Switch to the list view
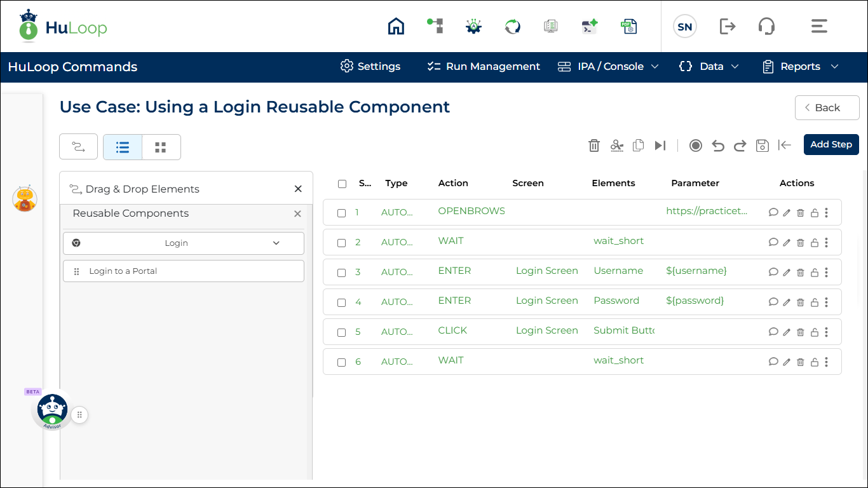Viewport: 868px width, 488px height. (x=123, y=147)
